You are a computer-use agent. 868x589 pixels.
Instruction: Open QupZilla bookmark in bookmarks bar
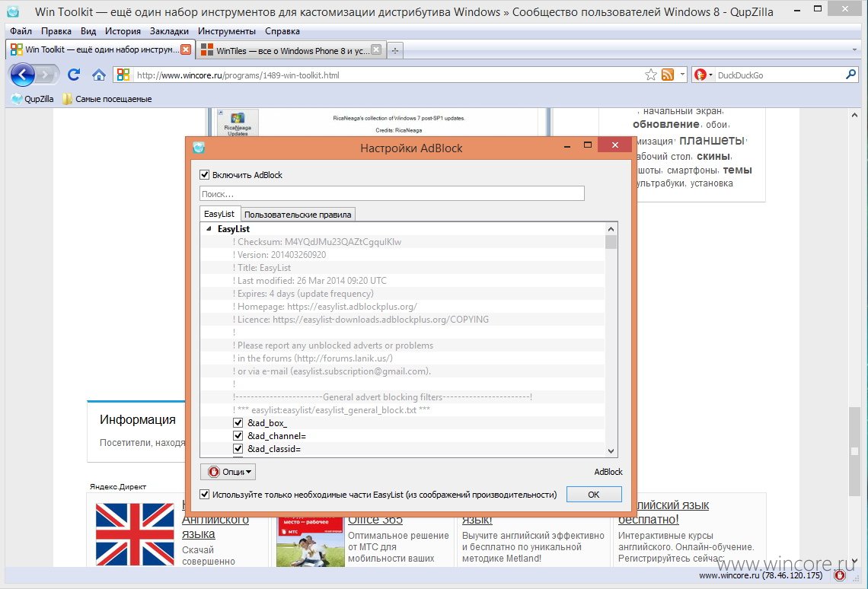point(33,99)
